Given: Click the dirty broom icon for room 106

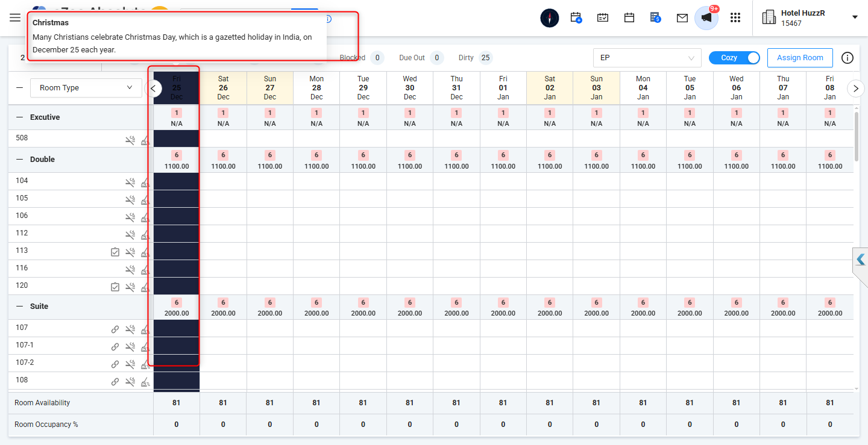Looking at the screenshot, I should 145,217.
